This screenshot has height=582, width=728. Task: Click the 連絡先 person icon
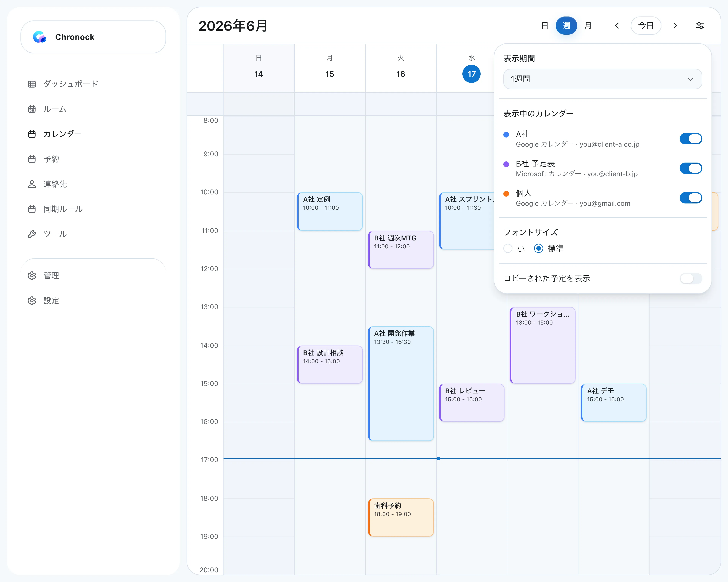[x=32, y=184]
